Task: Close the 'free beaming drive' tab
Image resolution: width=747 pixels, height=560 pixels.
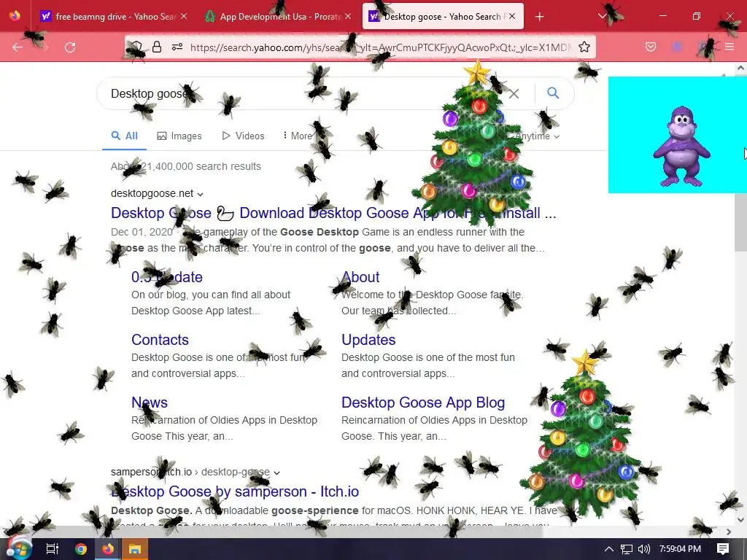Action: (x=184, y=16)
